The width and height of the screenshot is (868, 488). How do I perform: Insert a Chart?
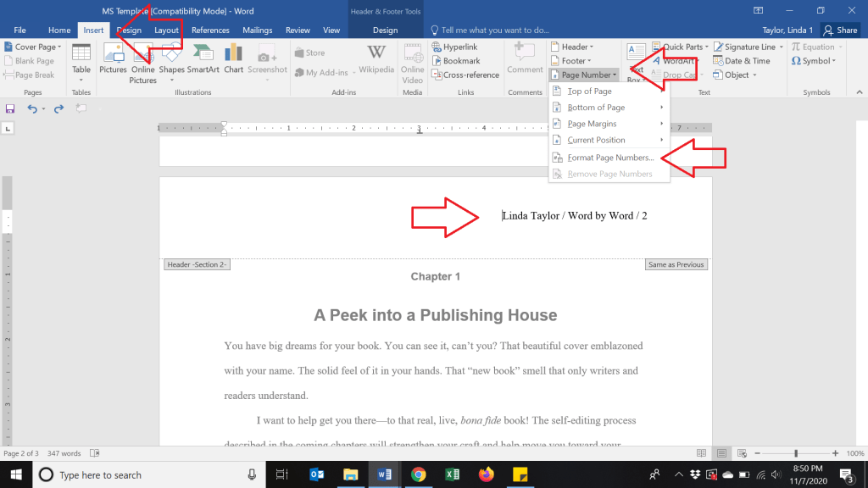coord(234,58)
